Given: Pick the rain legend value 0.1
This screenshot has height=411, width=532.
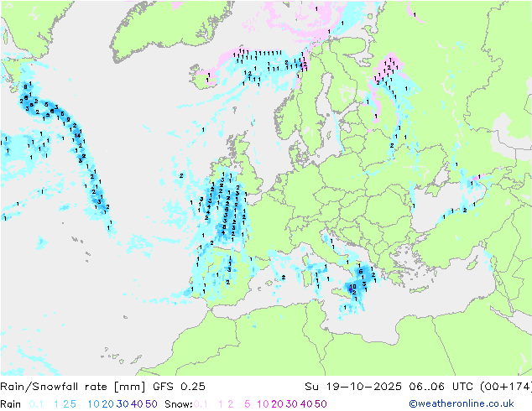Looking at the screenshot, I should [x=36, y=404].
